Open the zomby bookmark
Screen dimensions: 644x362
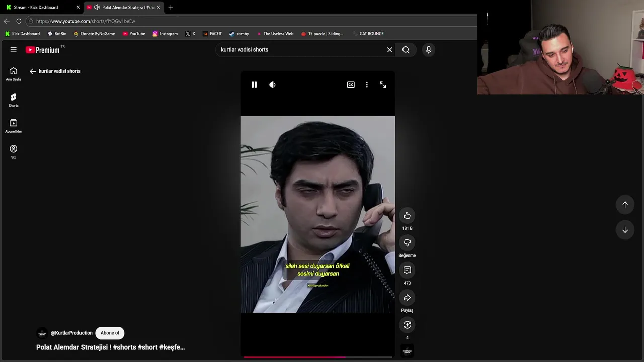click(x=239, y=34)
